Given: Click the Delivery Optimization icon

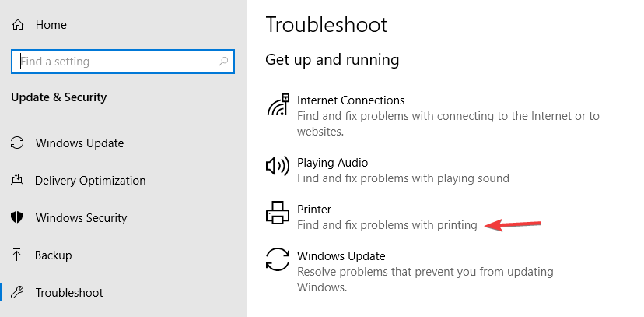Looking at the screenshot, I should [17, 181].
